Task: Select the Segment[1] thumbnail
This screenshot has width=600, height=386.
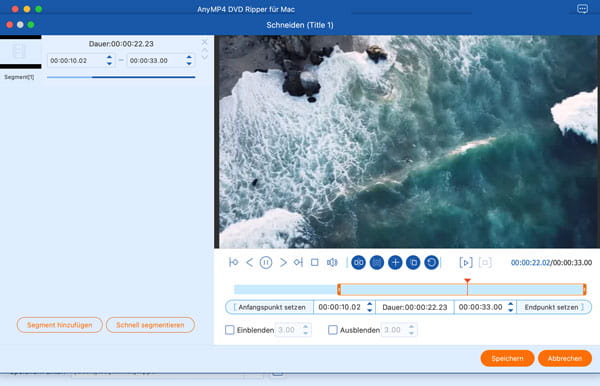Action: click(21, 52)
